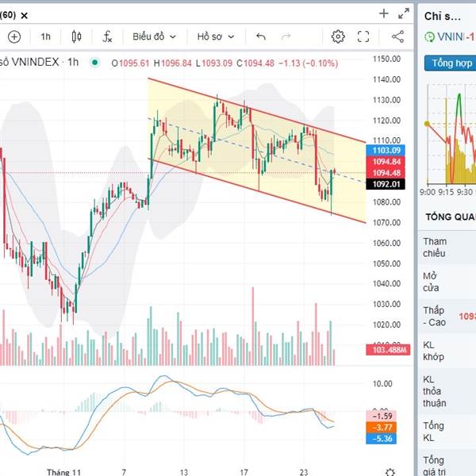Image resolution: width=476 pixels, height=476 pixels.
Task: Open the indicators fx menu
Action: [x=107, y=36]
